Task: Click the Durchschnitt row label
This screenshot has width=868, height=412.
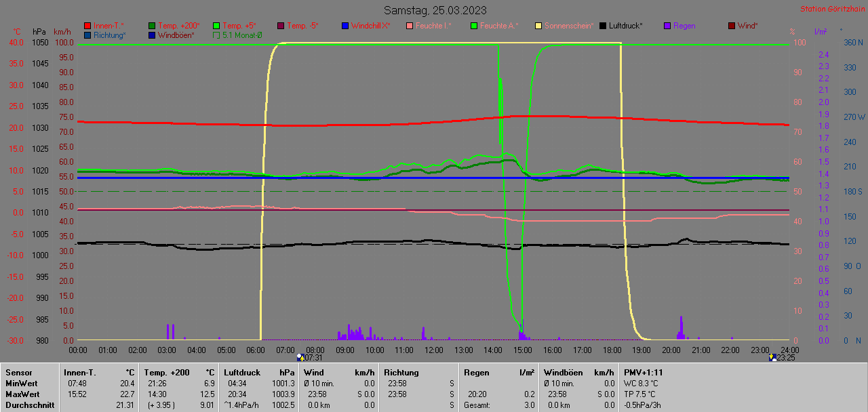Action: tap(29, 405)
